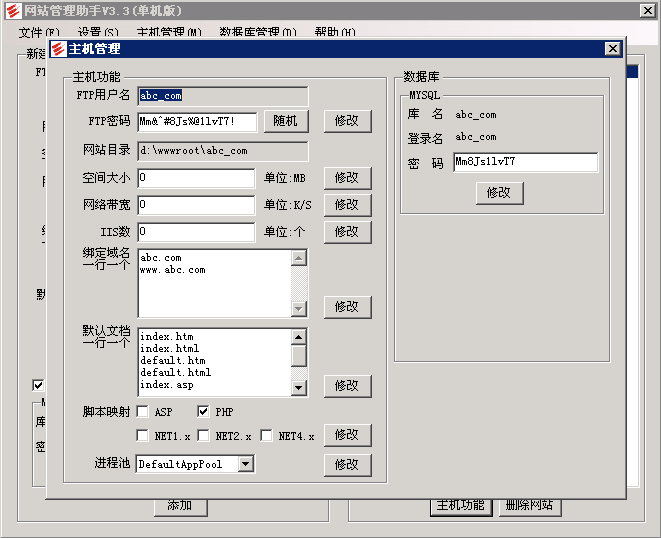Open the 帮助 menu in main window

335,32
